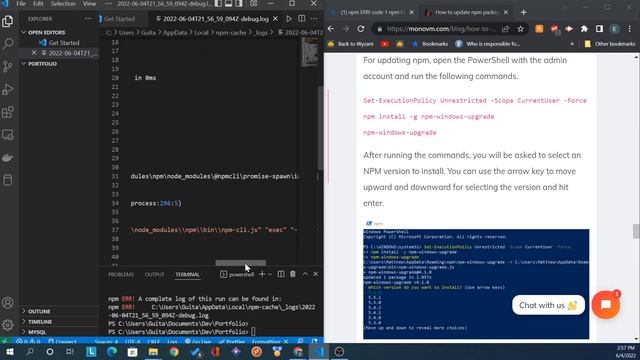The width and height of the screenshot is (640, 360).
Task: Split the terminal pane
Action: pos(281,274)
